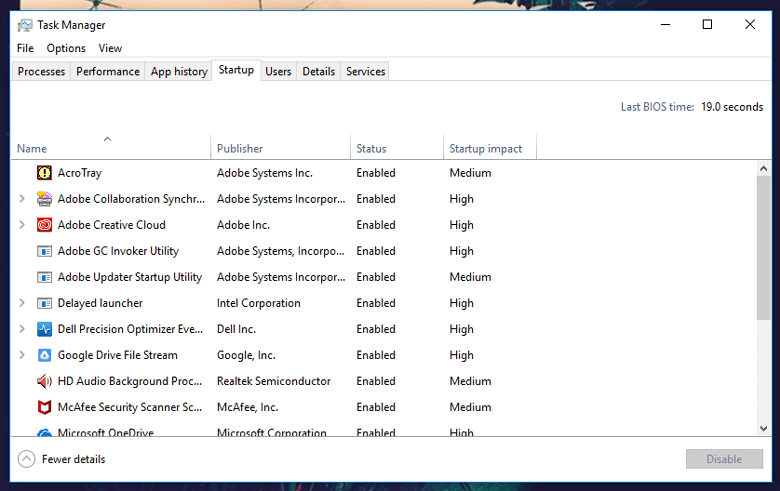The image size is (780, 491).
Task: Select the AcroTray row name
Action: click(x=80, y=173)
